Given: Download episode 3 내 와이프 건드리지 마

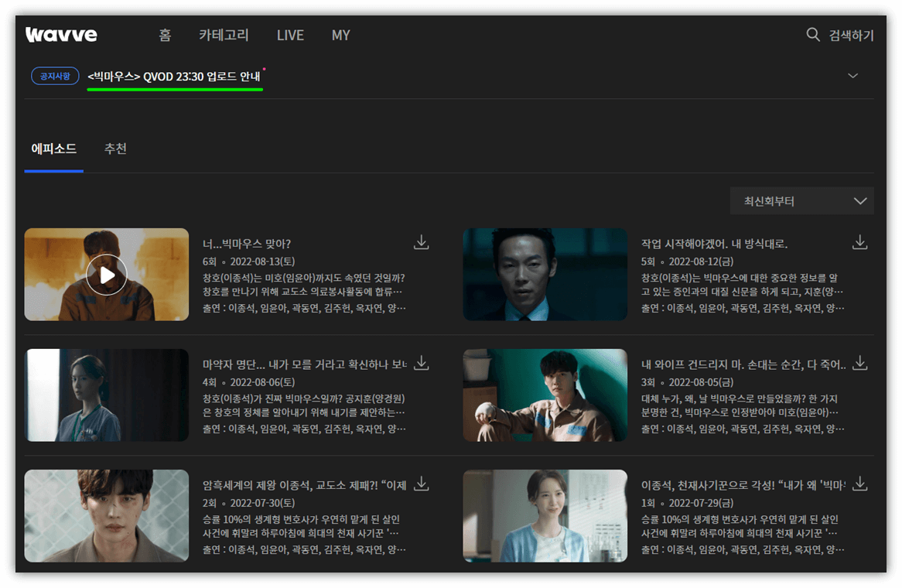Looking at the screenshot, I should [859, 362].
